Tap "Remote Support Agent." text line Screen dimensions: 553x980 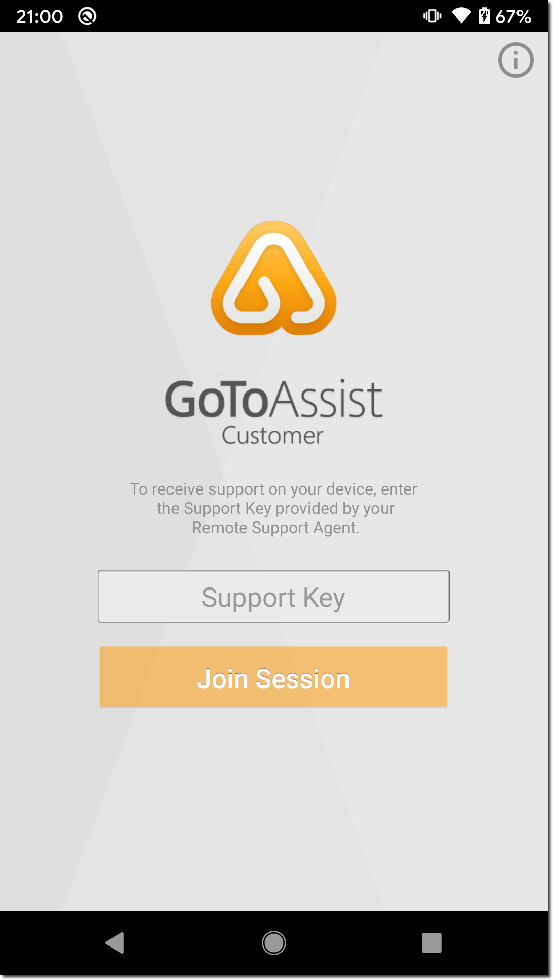point(275,528)
